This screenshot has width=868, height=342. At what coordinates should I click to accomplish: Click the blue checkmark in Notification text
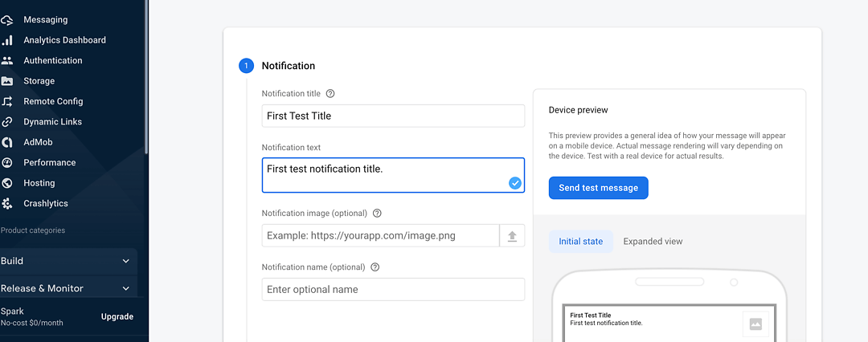[x=515, y=183]
